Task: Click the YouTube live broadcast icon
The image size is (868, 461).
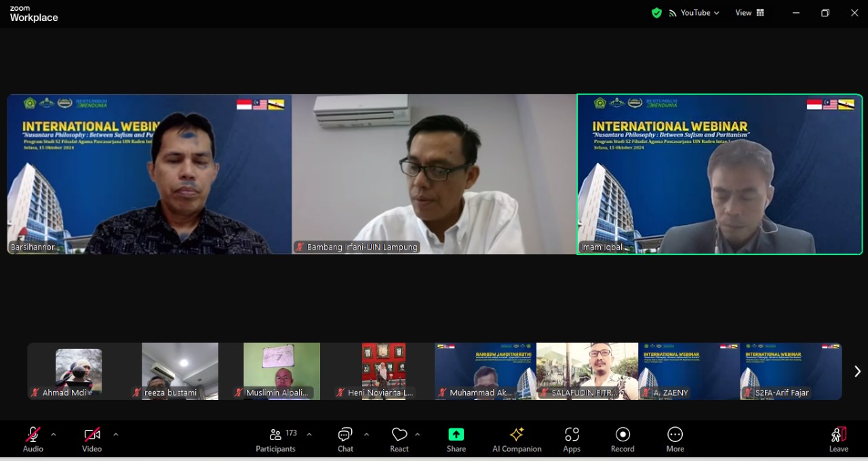Action: (672, 12)
